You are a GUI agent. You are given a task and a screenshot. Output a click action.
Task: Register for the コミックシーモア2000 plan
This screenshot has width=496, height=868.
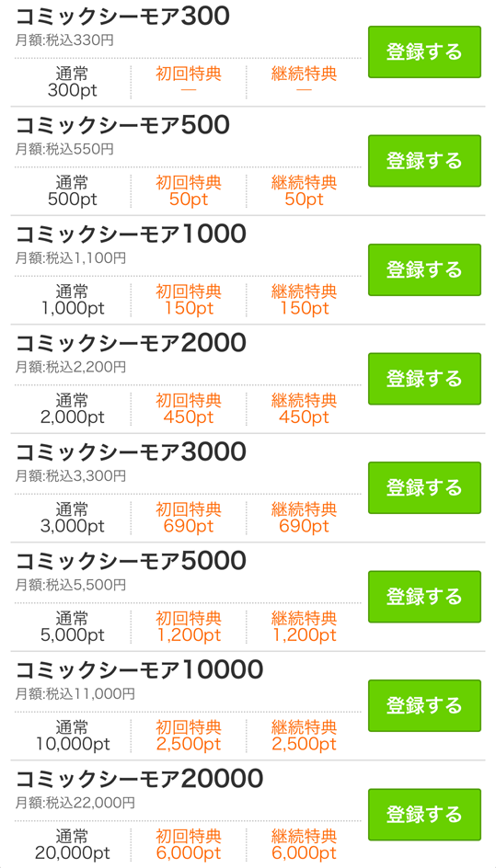[424, 379]
